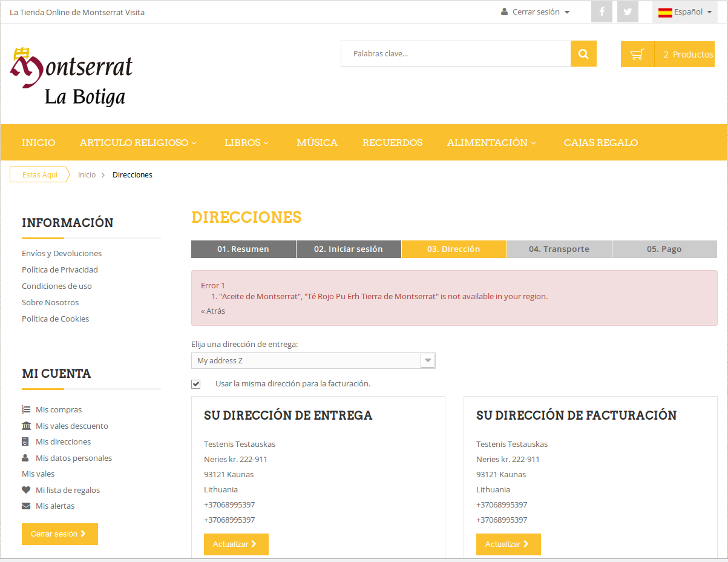Click the Estas Aquí breadcrumb label

tap(39, 175)
